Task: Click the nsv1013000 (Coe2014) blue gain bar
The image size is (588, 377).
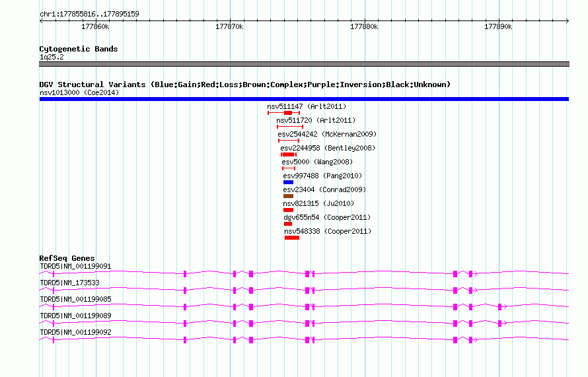Action: click(x=304, y=99)
